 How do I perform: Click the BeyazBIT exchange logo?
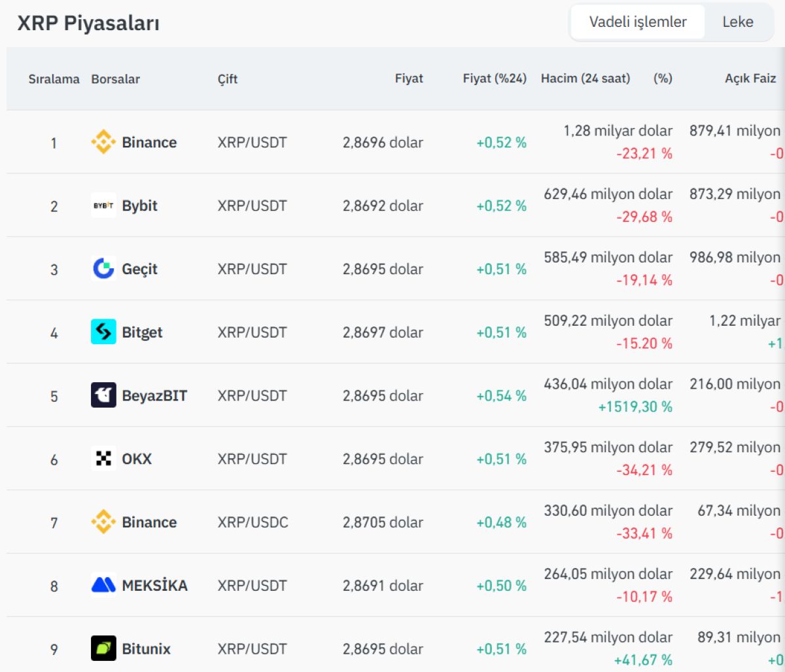coord(103,395)
